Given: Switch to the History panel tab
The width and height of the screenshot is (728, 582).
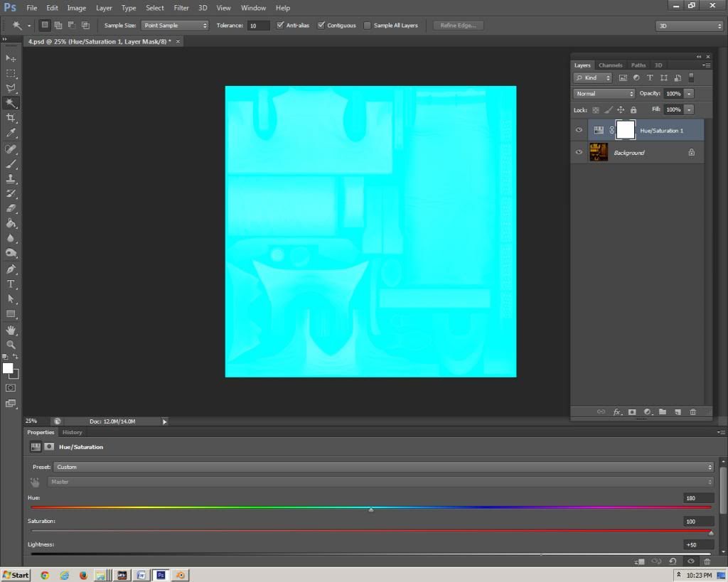Looking at the screenshot, I should click(x=72, y=432).
